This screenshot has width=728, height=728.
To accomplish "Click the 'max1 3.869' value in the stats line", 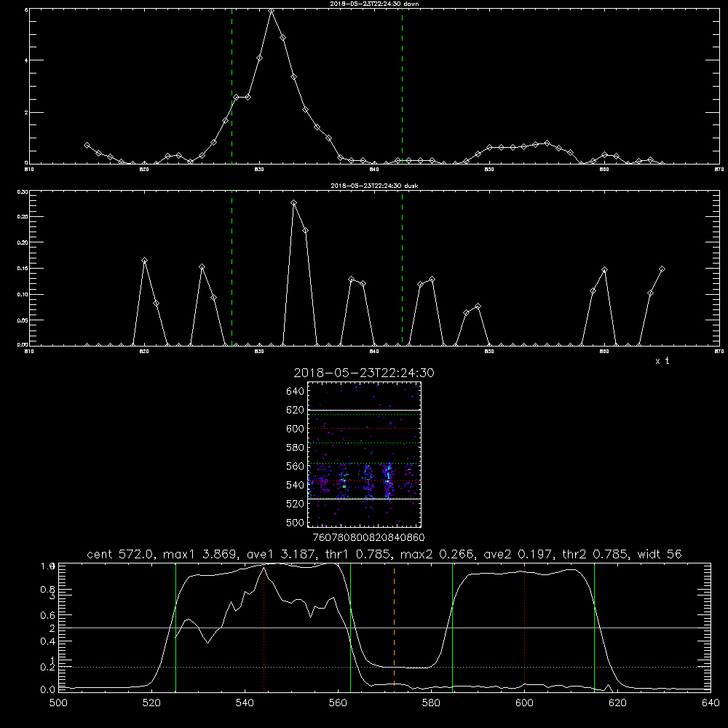I will click(x=199, y=554).
